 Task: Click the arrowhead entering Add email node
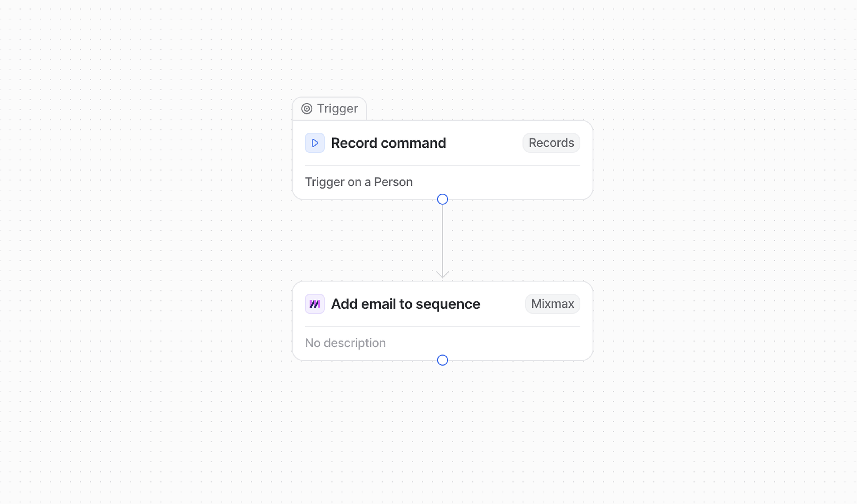(442, 275)
